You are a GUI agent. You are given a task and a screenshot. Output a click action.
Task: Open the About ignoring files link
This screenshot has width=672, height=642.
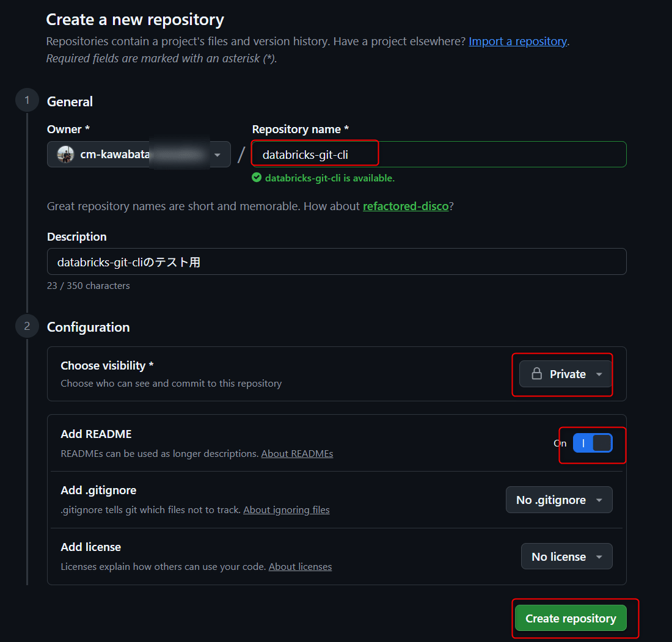tap(287, 509)
